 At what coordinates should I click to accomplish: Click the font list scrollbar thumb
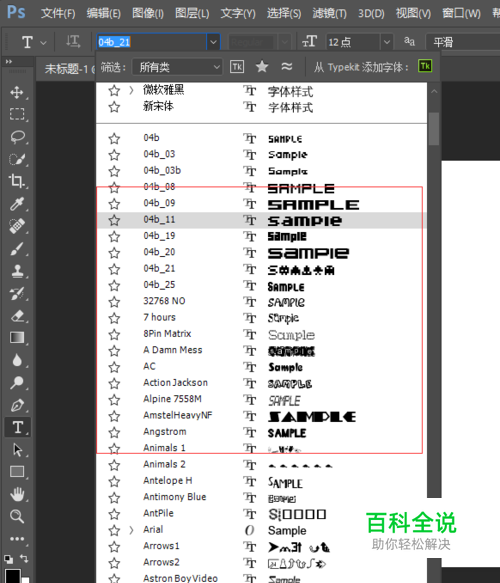point(433,129)
